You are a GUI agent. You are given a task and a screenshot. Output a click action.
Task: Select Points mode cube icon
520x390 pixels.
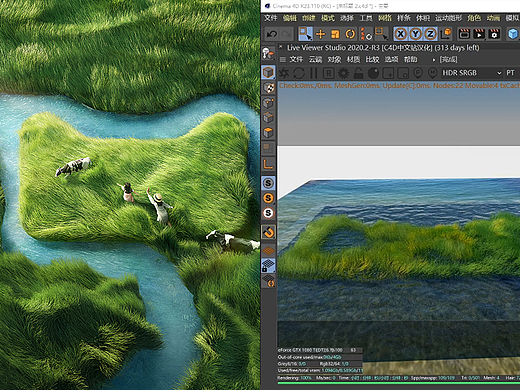(x=268, y=103)
